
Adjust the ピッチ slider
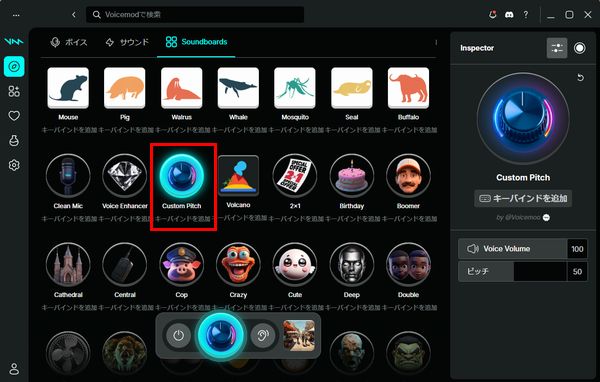[x=512, y=272]
